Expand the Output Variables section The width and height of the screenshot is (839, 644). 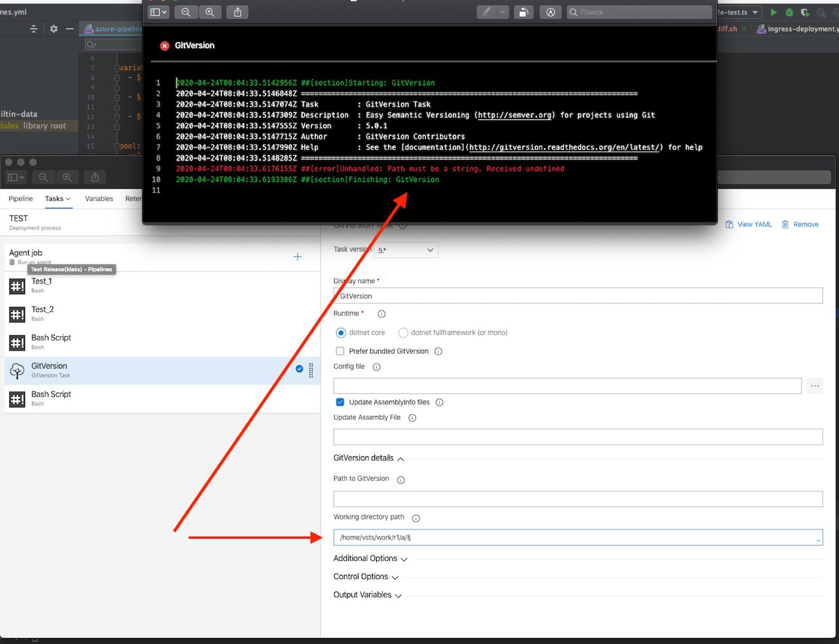click(398, 596)
